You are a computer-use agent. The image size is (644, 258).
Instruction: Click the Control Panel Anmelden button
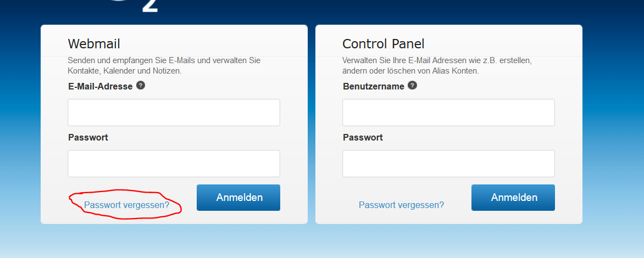coord(513,197)
